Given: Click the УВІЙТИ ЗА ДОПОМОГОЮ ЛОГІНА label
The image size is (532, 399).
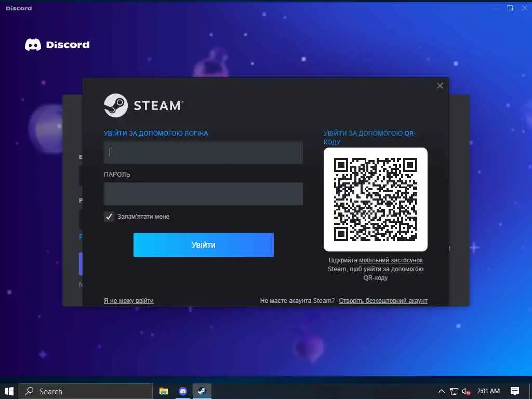Looking at the screenshot, I should [156, 134].
